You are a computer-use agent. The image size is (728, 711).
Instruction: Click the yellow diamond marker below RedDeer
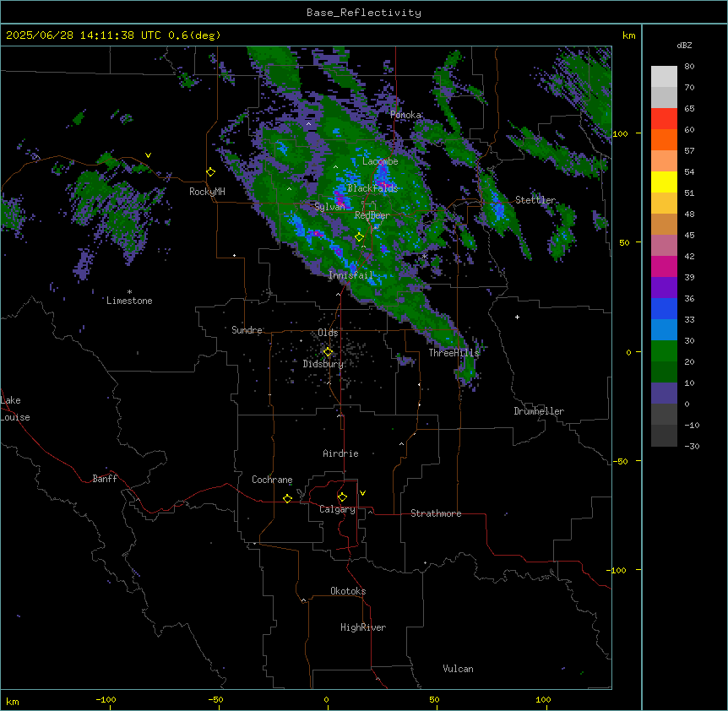pos(360,237)
